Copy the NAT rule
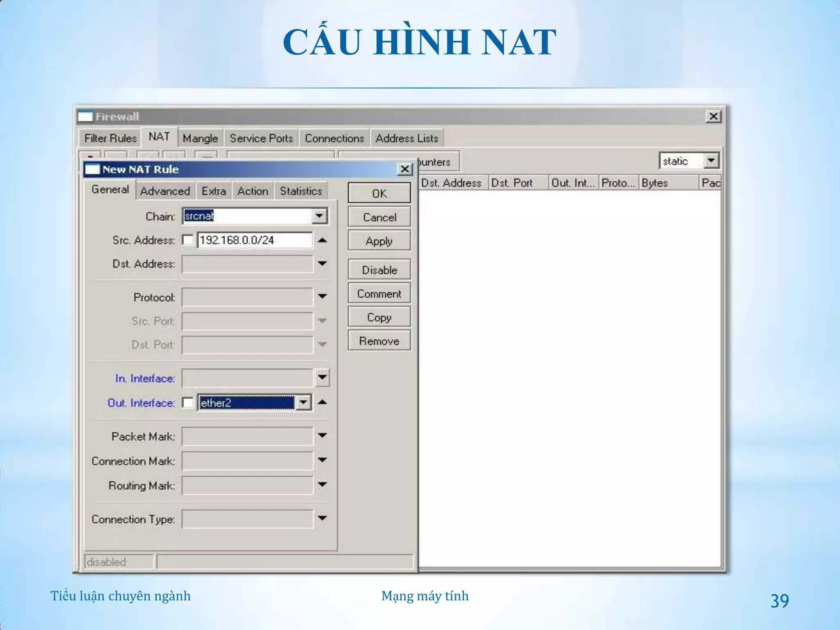 [379, 317]
